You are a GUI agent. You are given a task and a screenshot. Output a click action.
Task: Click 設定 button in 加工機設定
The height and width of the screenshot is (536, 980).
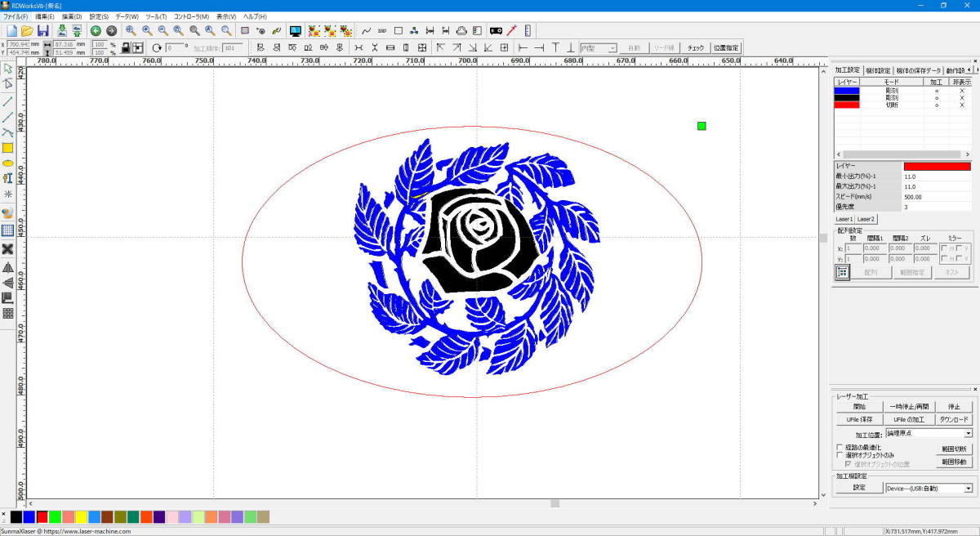(859, 488)
